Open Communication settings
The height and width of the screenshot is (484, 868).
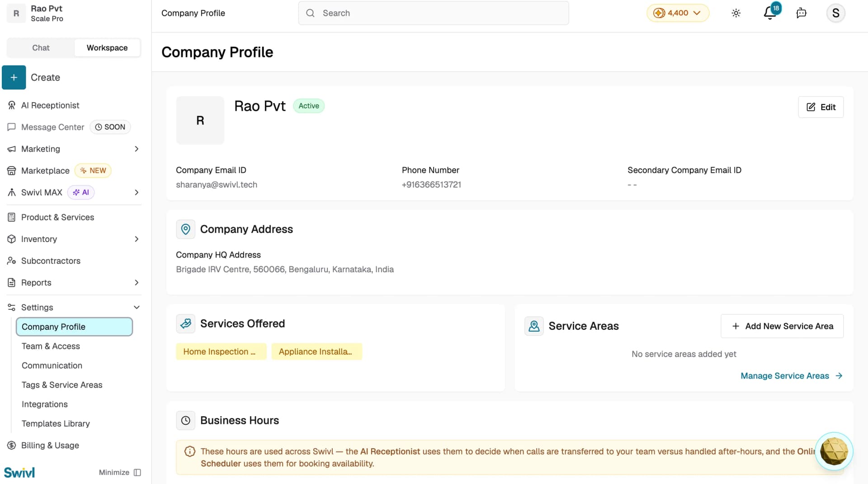pos(52,365)
